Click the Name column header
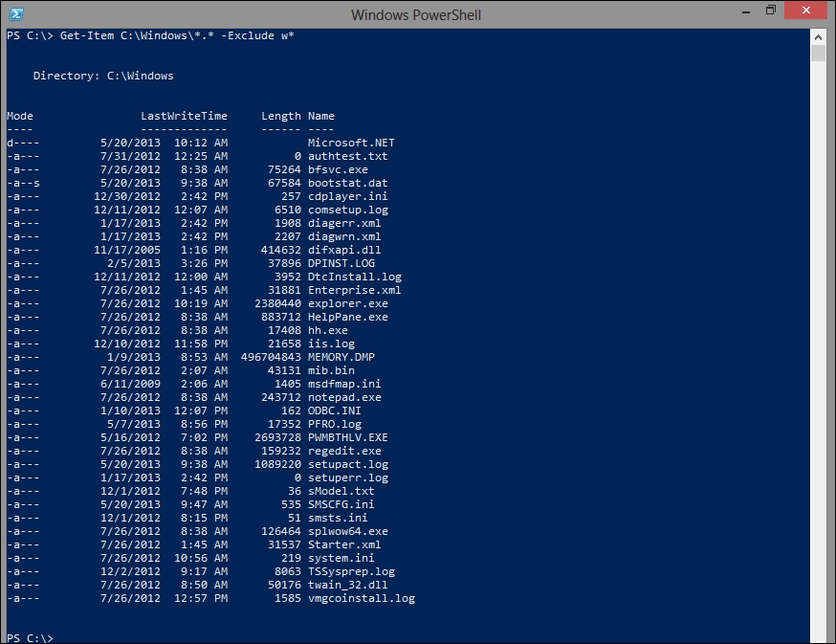This screenshot has width=836, height=644. 321,116
